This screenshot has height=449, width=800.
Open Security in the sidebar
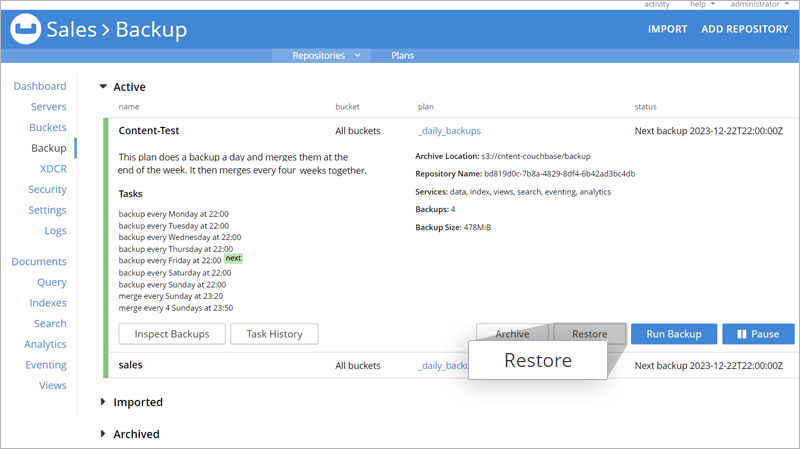coord(47,189)
